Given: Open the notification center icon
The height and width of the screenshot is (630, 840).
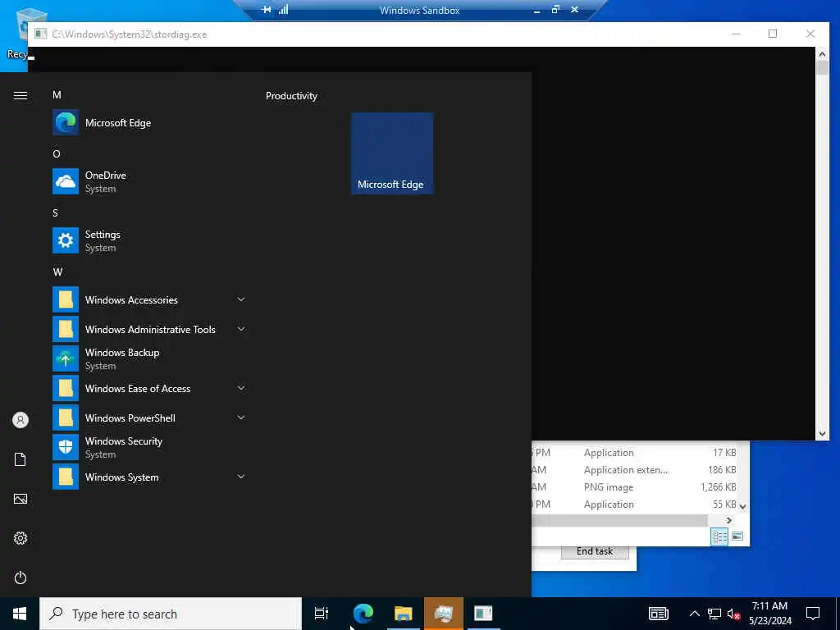Looking at the screenshot, I should [x=813, y=614].
